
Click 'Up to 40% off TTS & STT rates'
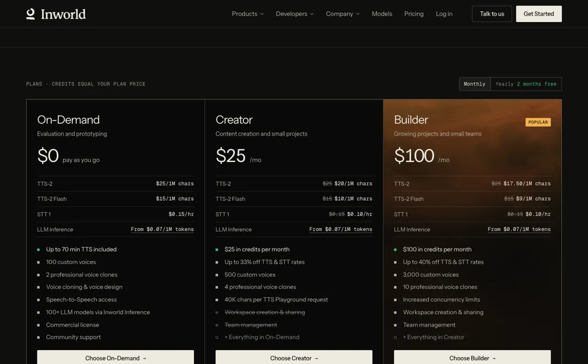(x=443, y=262)
